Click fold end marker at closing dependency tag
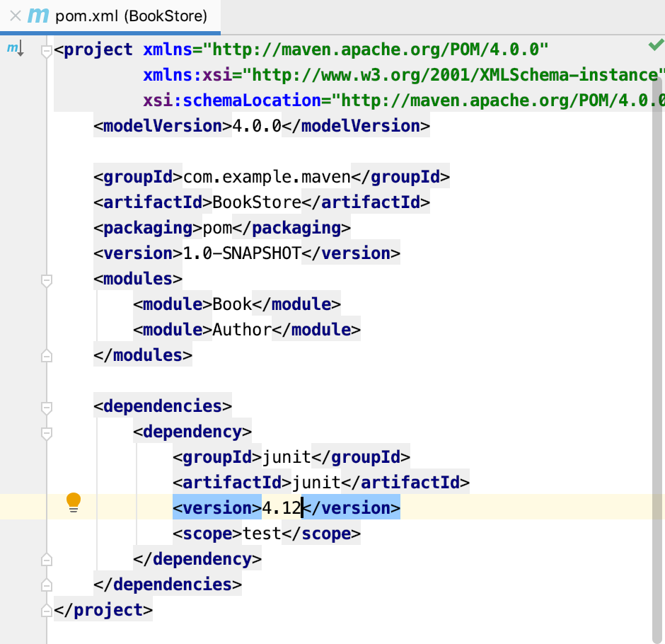The height and width of the screenshot is (644, 665). [x=47, y=560]
